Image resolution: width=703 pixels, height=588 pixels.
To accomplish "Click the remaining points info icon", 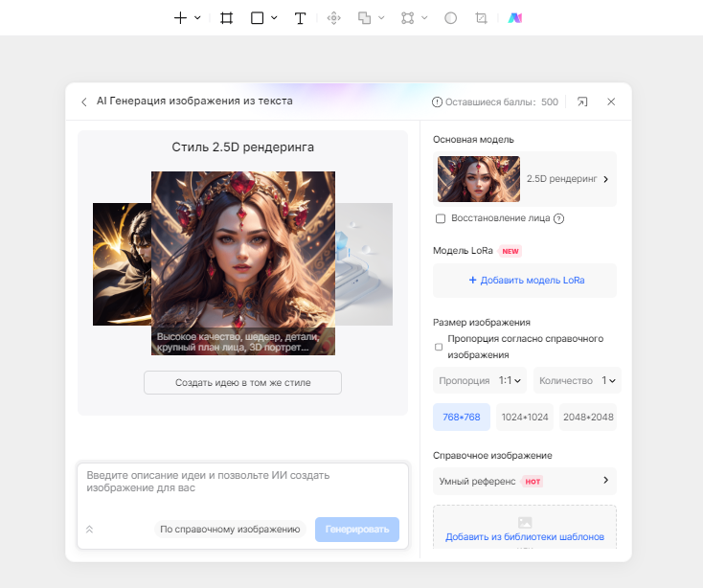I will (x=437, y=102).
